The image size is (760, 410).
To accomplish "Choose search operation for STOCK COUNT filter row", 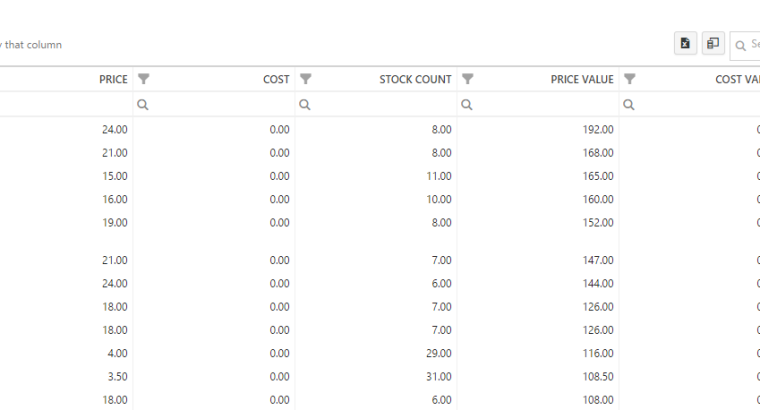I will click(304, 104).
